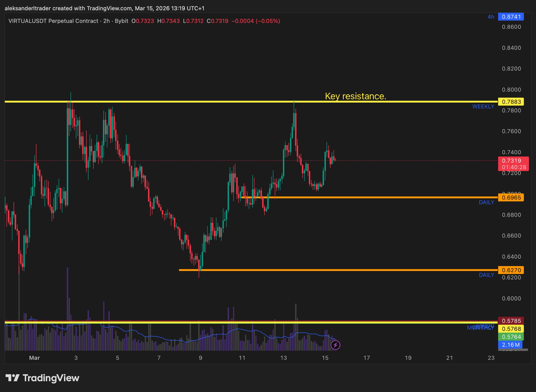Click the orange 0.6965 price label

pyautogui.click(x=511, y=197)
